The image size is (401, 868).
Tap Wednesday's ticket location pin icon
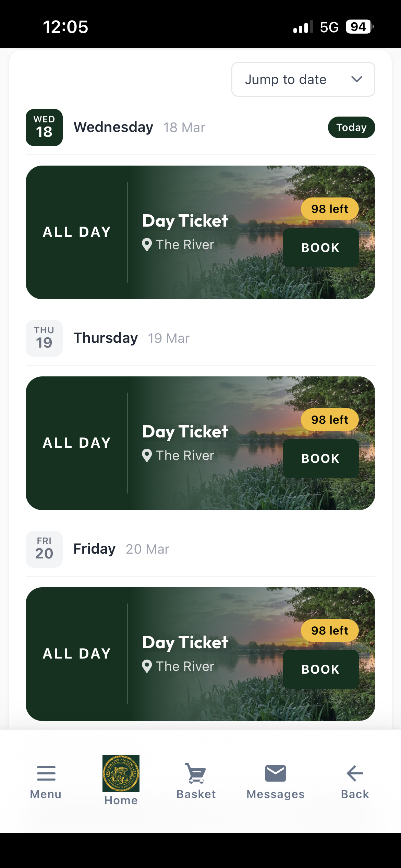tap(147, 245)
